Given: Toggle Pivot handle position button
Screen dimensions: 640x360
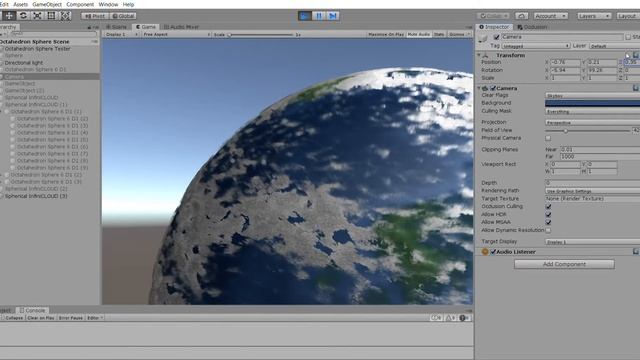Looking at the screenshot, I should pyautogui.click(x=95, y=16).
